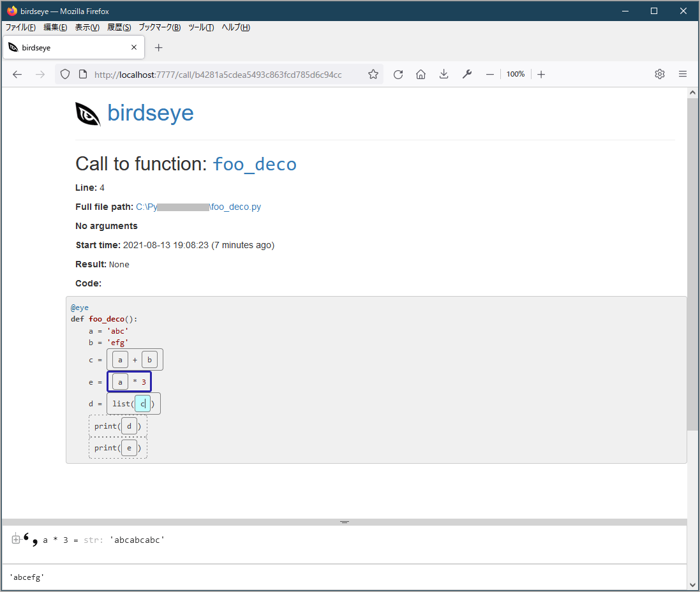This screenshot has width=700, height=592.
Task: Open the ヘルプ menu
Action: (x=236, y=27)
